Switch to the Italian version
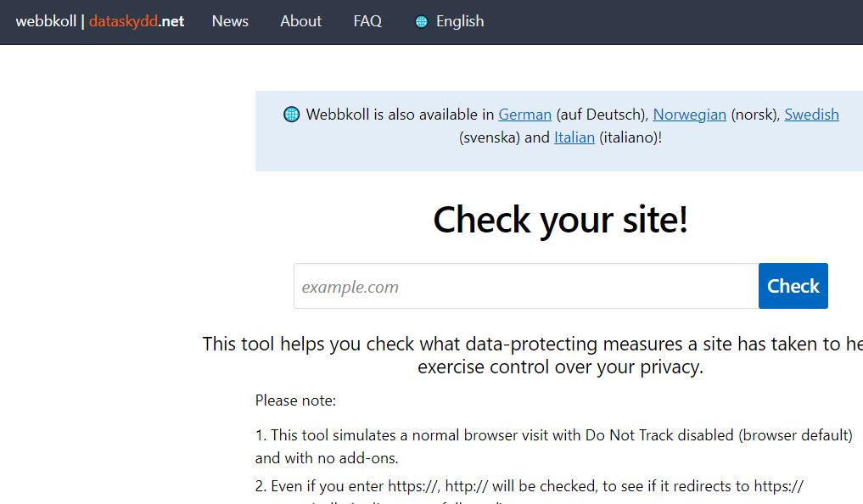The image size is (863, 504). (x=574, y=137)
